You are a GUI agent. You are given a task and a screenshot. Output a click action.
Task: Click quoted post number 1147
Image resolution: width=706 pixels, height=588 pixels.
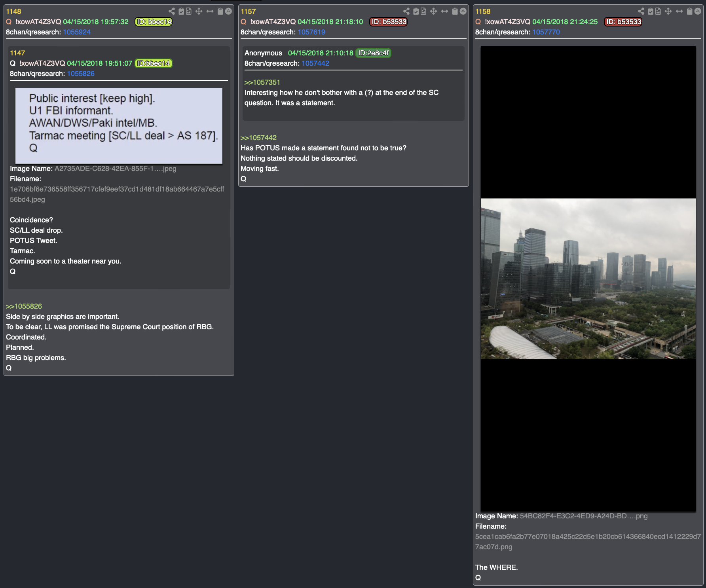(17, 53)
